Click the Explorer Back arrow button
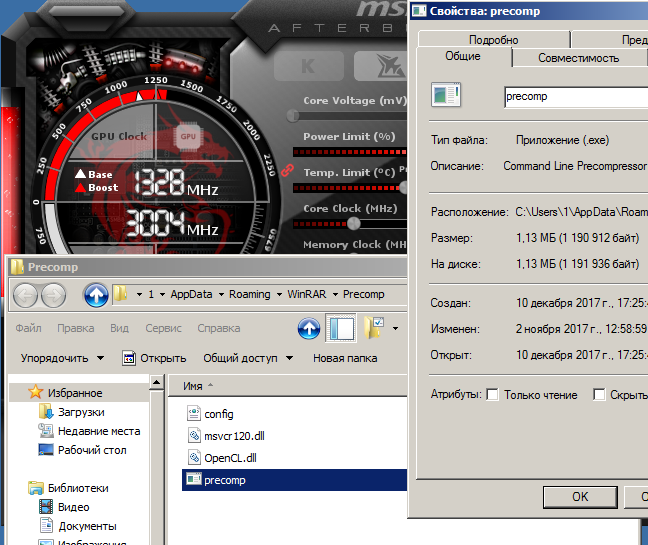This screenshot has width=648, height=545. (x=26, y=295)
